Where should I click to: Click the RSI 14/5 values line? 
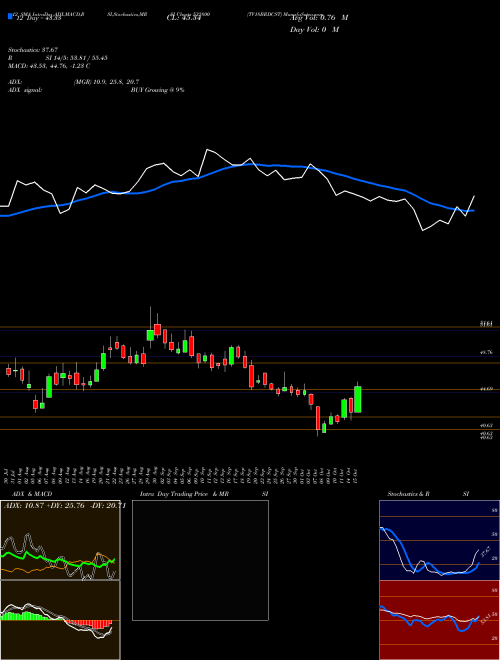(77, 58)
